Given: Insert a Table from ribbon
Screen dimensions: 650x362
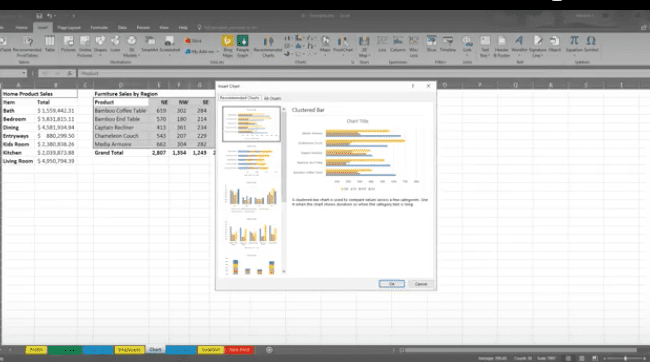Looking at the screenshot, I should pos(50,44).
